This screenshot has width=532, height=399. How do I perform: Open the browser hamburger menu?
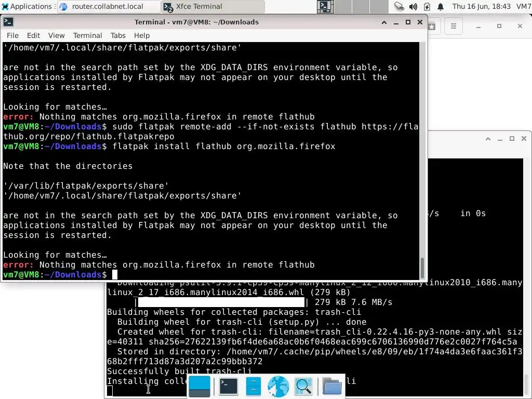tap(454, 26)
